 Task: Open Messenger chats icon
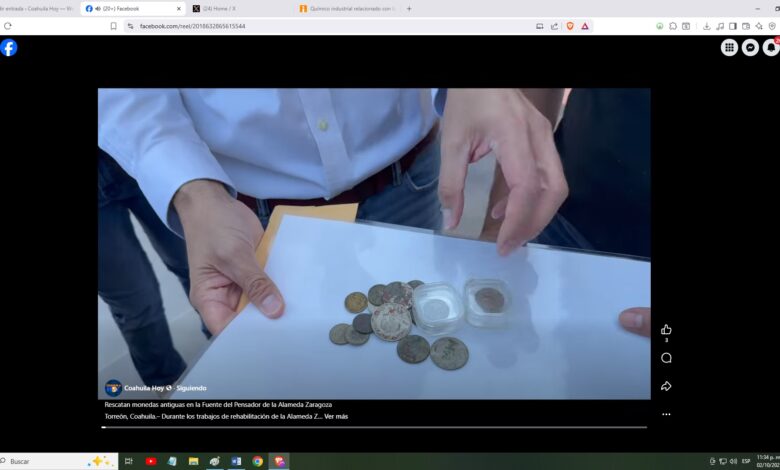click(750, 47)
